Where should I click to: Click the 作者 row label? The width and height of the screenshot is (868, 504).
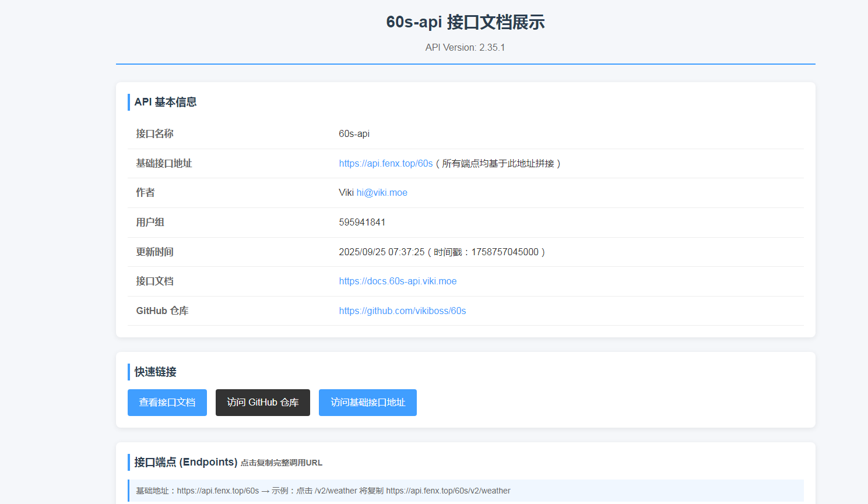[145, 193]
